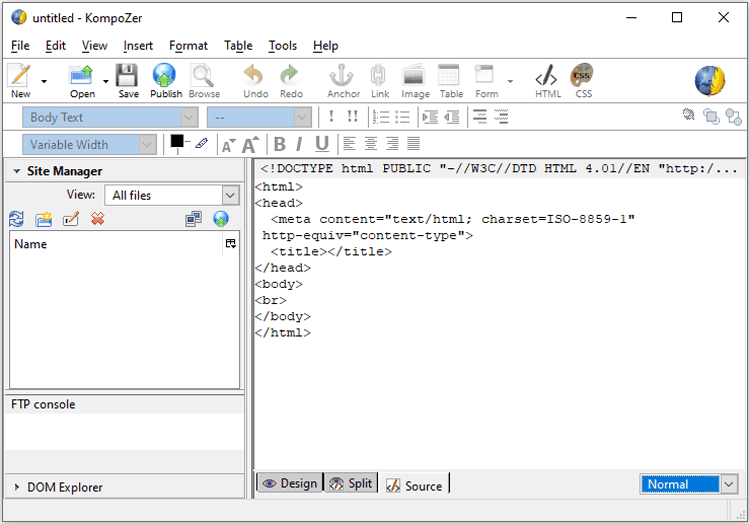Click definition term icon in format toolbar
The width and height of the screenshot is (750, 524).
480,117
